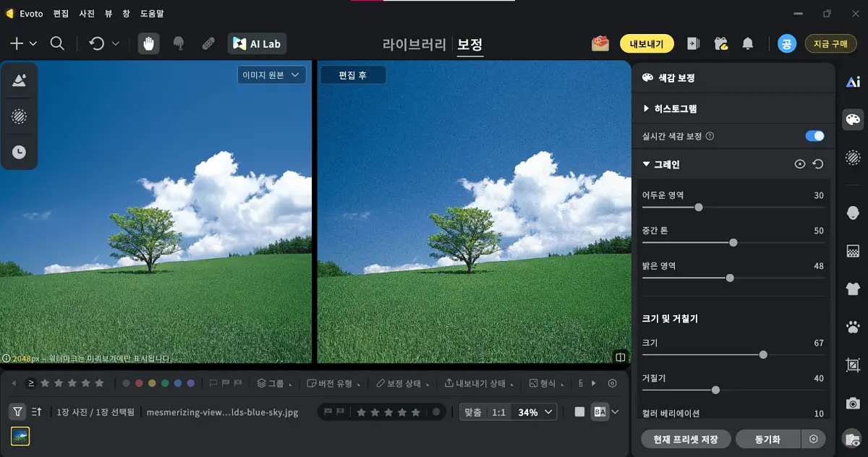Click the sort order icon
This screenshot has width=868, height=457.
coord(37,411)
